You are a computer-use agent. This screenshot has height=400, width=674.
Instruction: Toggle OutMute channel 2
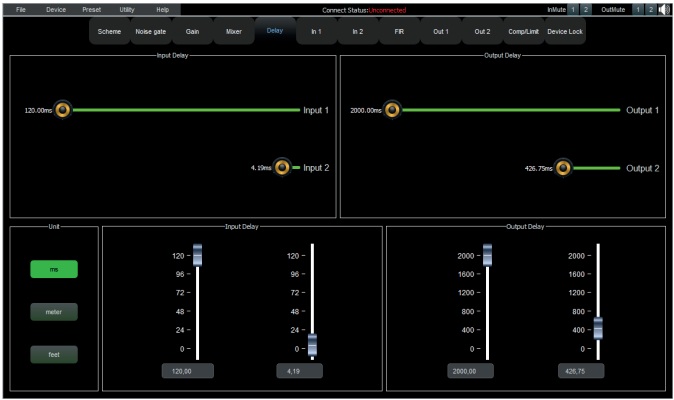click(x=651, y=9)
